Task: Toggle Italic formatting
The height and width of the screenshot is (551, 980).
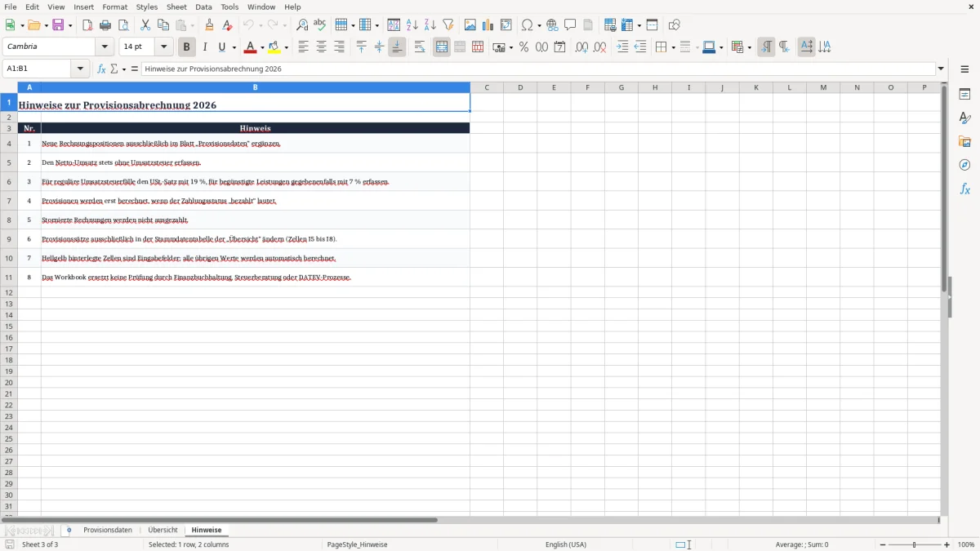Action: [205, 47]
